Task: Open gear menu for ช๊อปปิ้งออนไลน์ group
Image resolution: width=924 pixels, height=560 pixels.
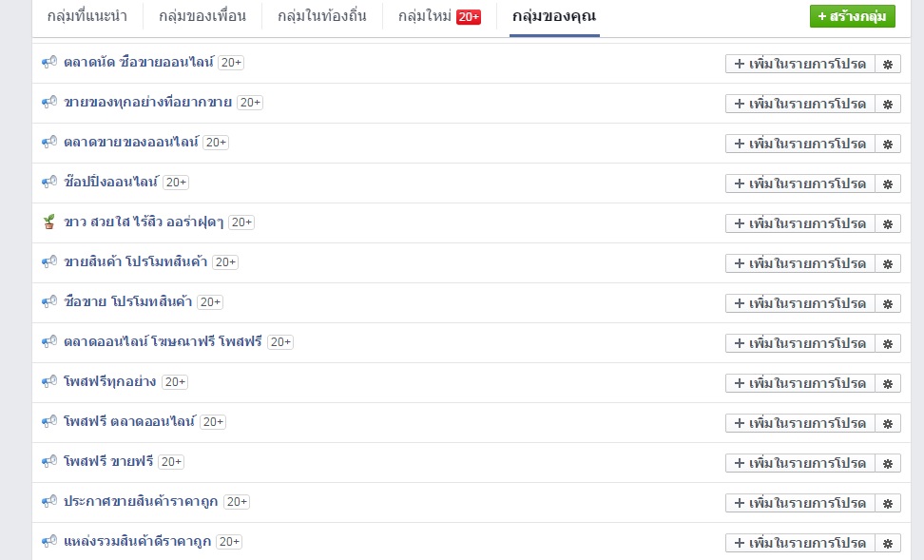Action: 888,183
